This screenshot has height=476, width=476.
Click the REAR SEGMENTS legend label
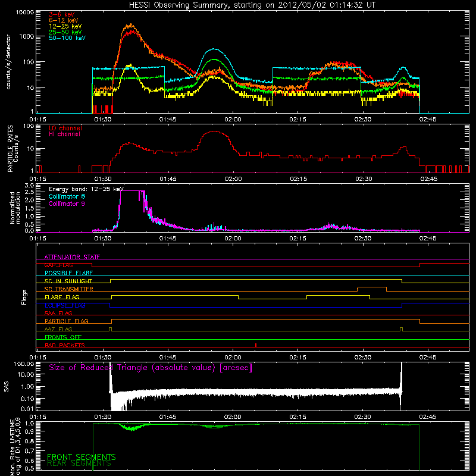click(79, 464)
